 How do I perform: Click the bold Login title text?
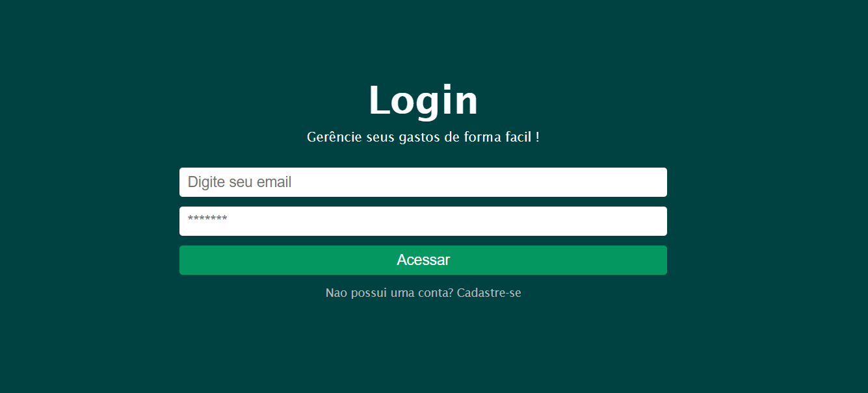pyautogui.click(x=423, y=99)
